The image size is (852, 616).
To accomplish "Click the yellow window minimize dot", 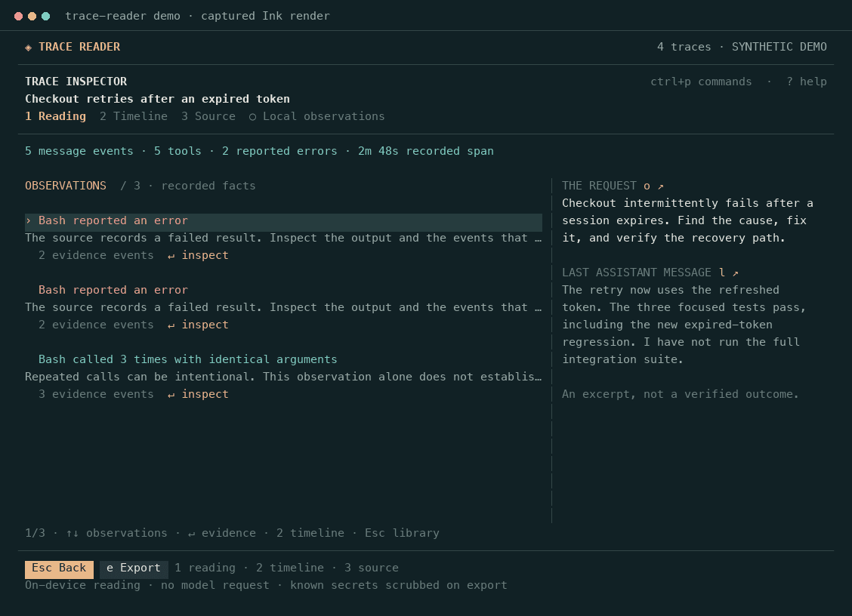I will 32,17.
